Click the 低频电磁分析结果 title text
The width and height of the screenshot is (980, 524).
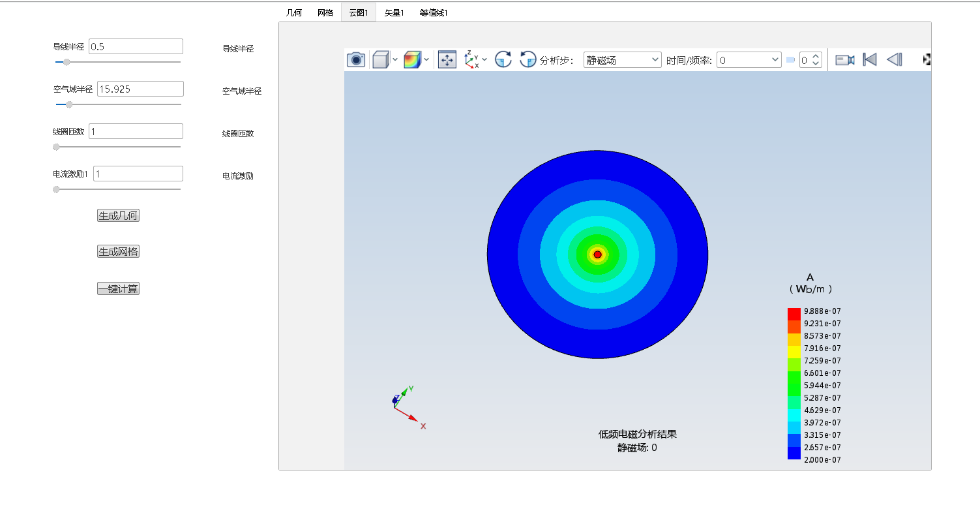(637, 434)
